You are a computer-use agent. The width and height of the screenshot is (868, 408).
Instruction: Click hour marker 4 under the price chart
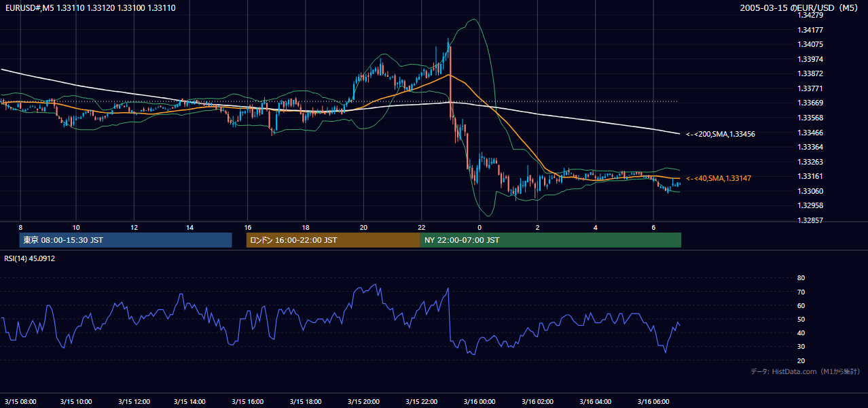click(595, 227)
